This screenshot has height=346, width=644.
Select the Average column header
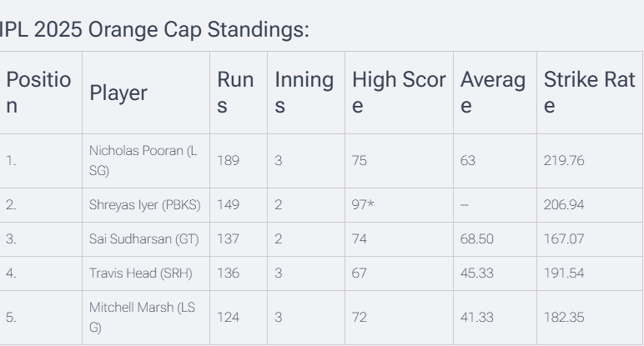click(492, 93)
